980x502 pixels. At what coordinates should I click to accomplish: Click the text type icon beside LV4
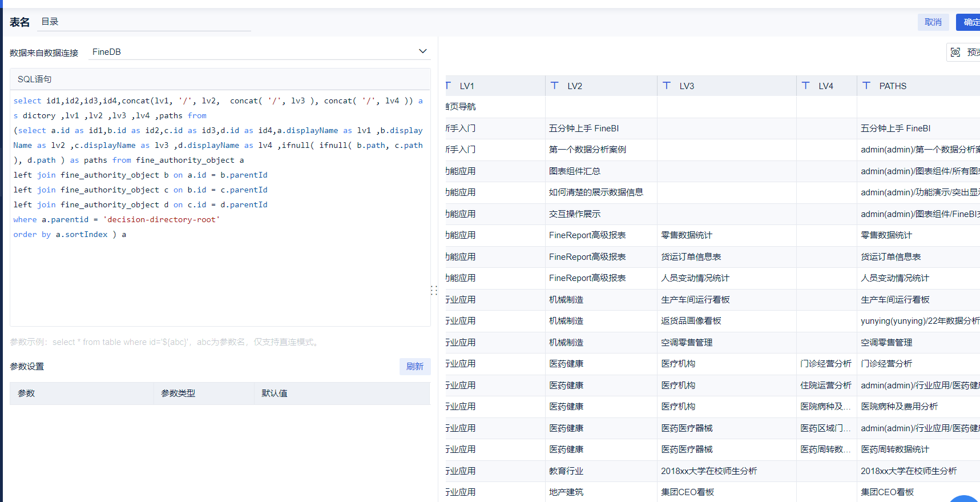[x=806, y=86]
